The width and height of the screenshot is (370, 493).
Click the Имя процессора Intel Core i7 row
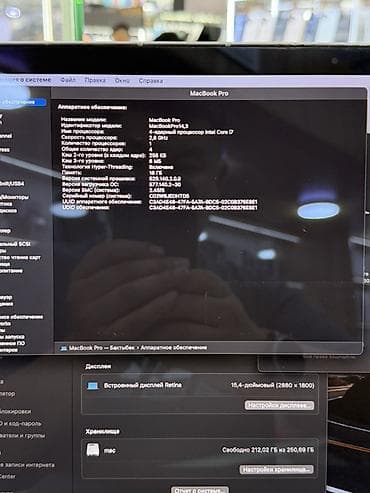[147, 132]
